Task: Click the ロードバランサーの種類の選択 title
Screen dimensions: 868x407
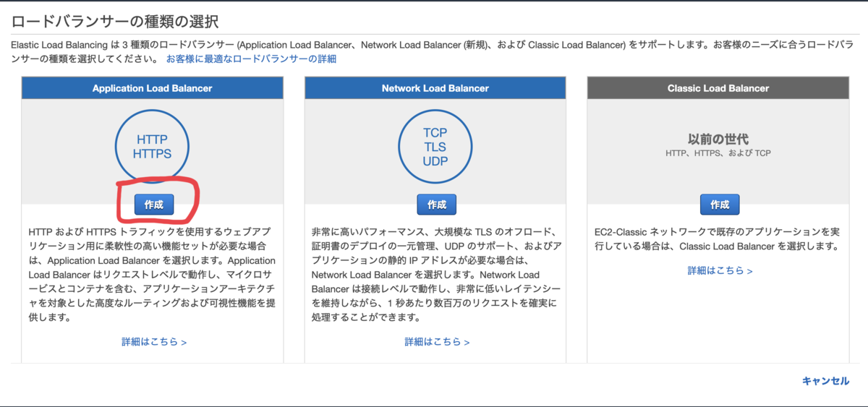Action: coord(116,22)
